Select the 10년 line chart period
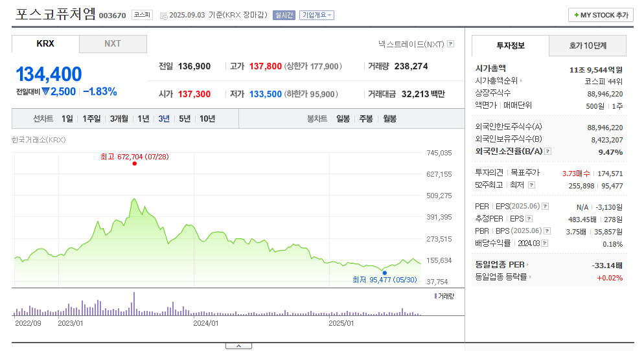The image size is (644, 351). [x=207, y=119]
